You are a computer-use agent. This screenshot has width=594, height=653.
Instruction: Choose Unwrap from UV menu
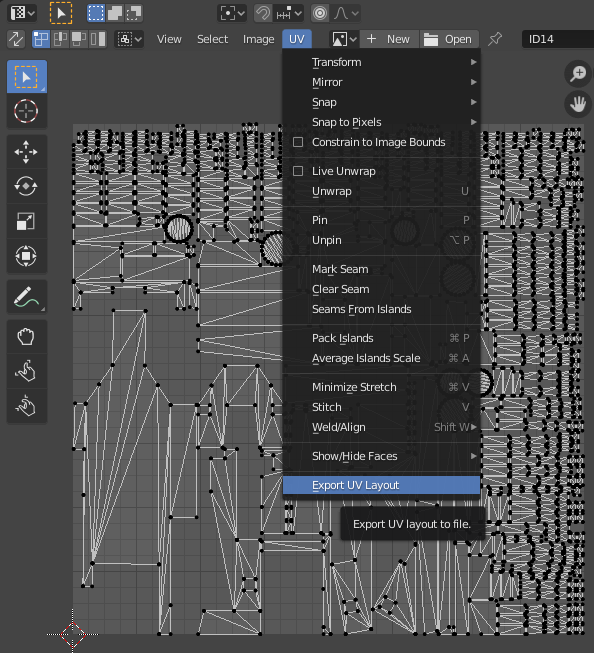pos(381,191)
